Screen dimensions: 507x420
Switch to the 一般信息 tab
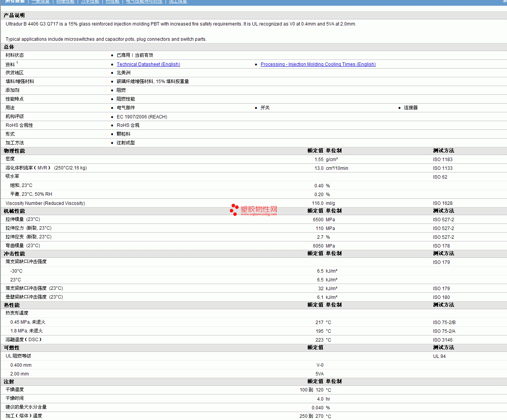tap(41, 2)
